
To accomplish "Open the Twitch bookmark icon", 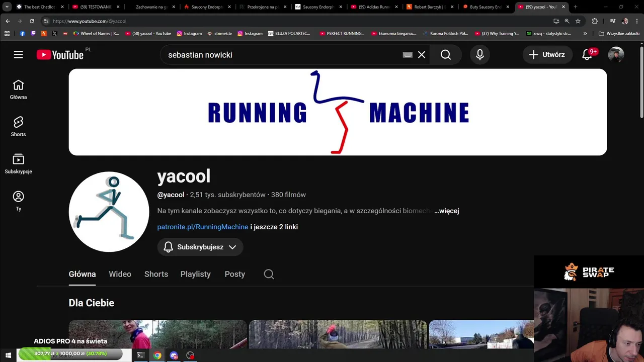I will pos(33,34).
